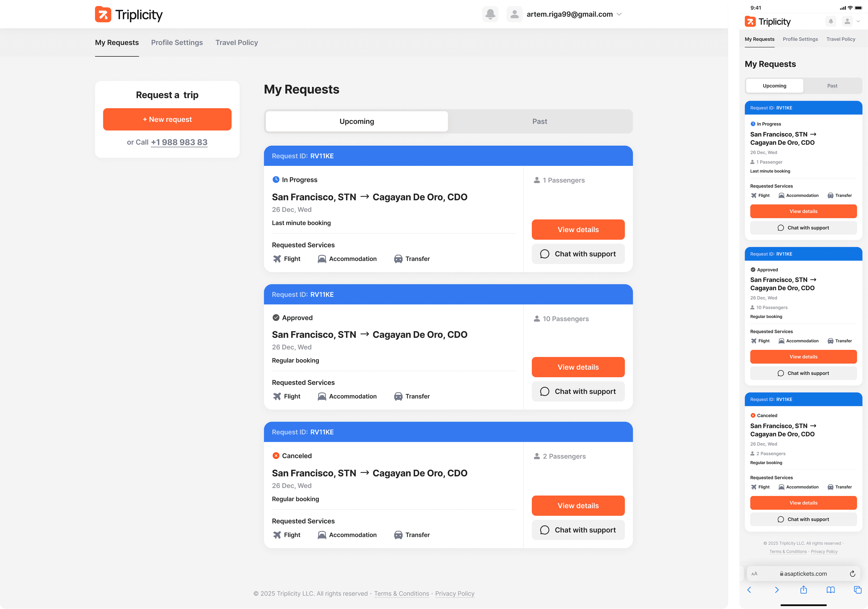Click the mobile header notification bell
The height and width of the screenshot is (609, 868).
coord(830,21)
